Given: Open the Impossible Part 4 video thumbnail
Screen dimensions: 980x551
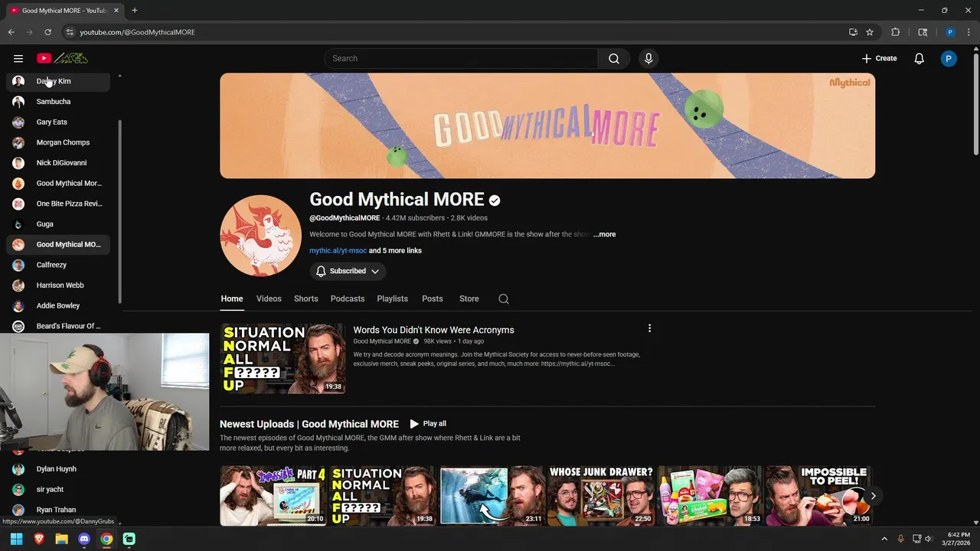Looking at the screenshot, I should pos(273,496).
